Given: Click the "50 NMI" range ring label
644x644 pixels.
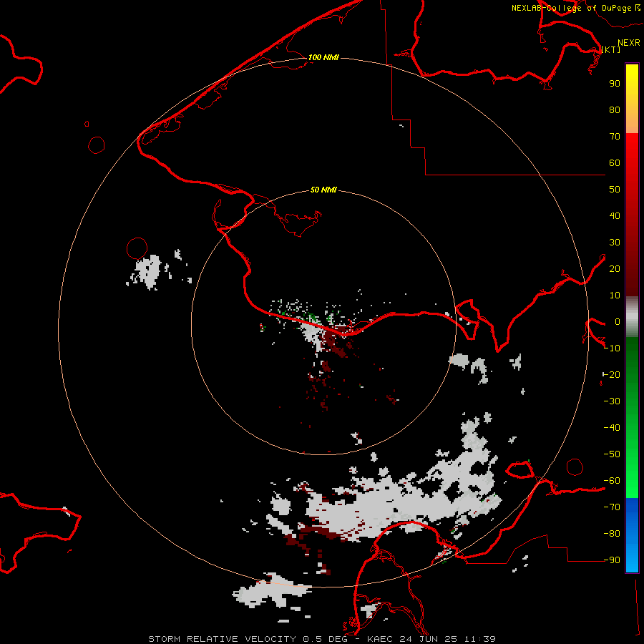Looking at the screenshot, I should pos(323,190).
